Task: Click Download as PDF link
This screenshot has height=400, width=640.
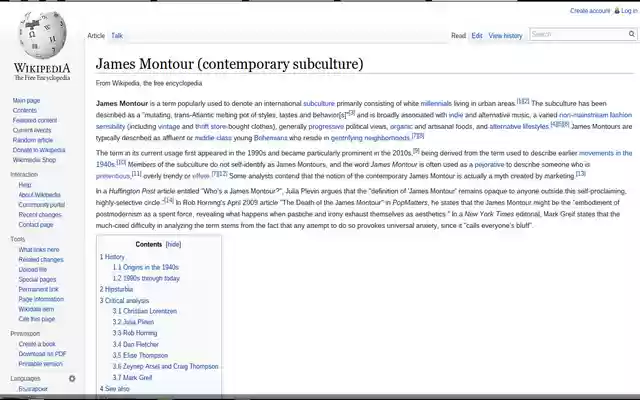Action: coord(42,354)
